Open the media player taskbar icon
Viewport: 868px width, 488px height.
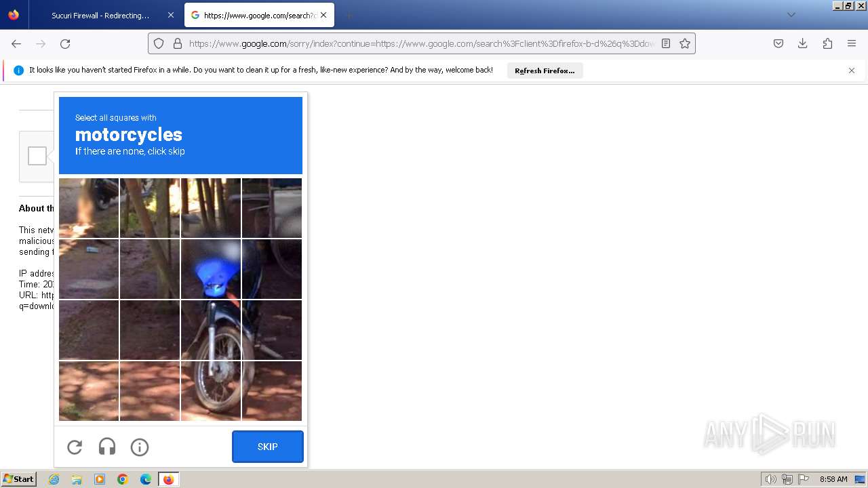point(100,479)
